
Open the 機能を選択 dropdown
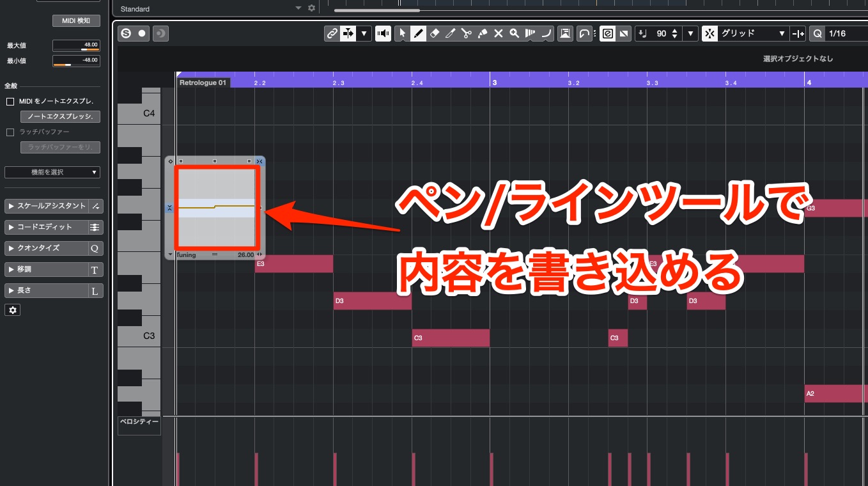point(52,172)
